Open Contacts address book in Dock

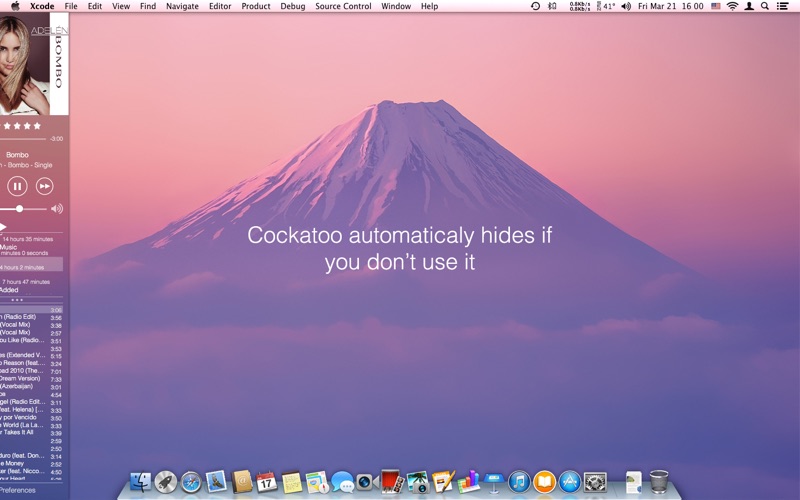pyautogui.click(x=242, y=481)
